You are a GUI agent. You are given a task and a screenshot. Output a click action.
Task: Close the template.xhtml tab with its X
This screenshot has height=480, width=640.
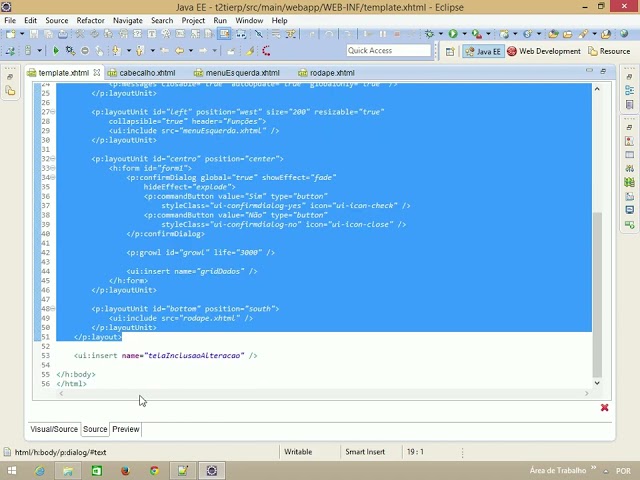[97, 73]
